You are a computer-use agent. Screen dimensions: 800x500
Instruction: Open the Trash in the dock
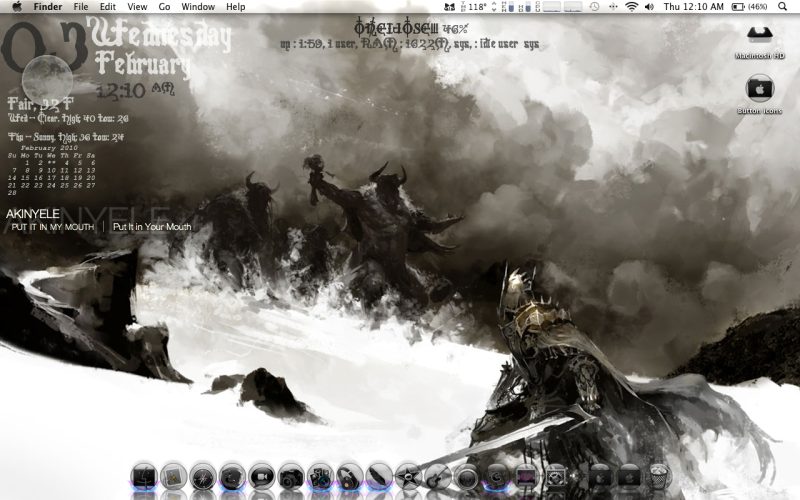659,478
